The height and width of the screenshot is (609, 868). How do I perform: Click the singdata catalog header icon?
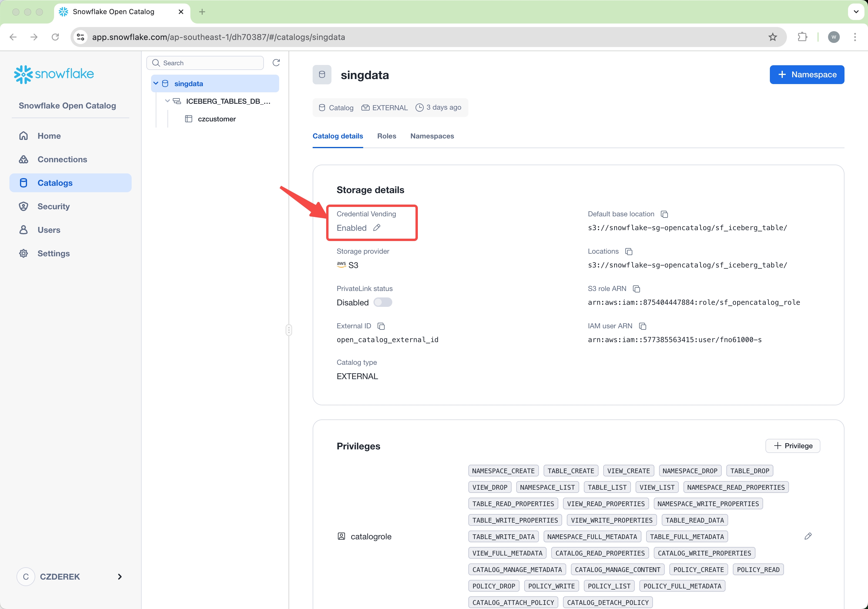coord(322,75)
